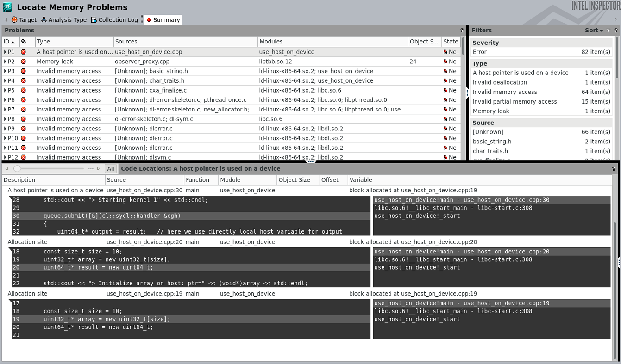The image size is (621, 364).
Task: Click the Problems panel help icon
Action: (462, 31)
